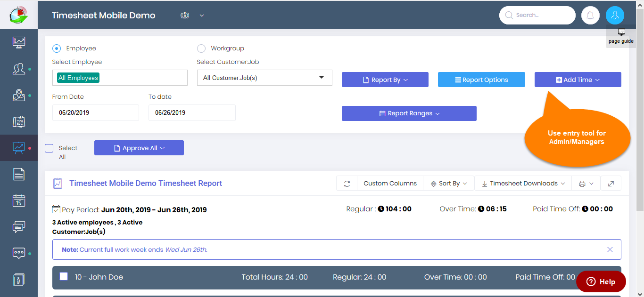The height and width of the screenshot is (297, 644).
Task: Open the GPS location map sidebar icon
Action: click(19, 95)
